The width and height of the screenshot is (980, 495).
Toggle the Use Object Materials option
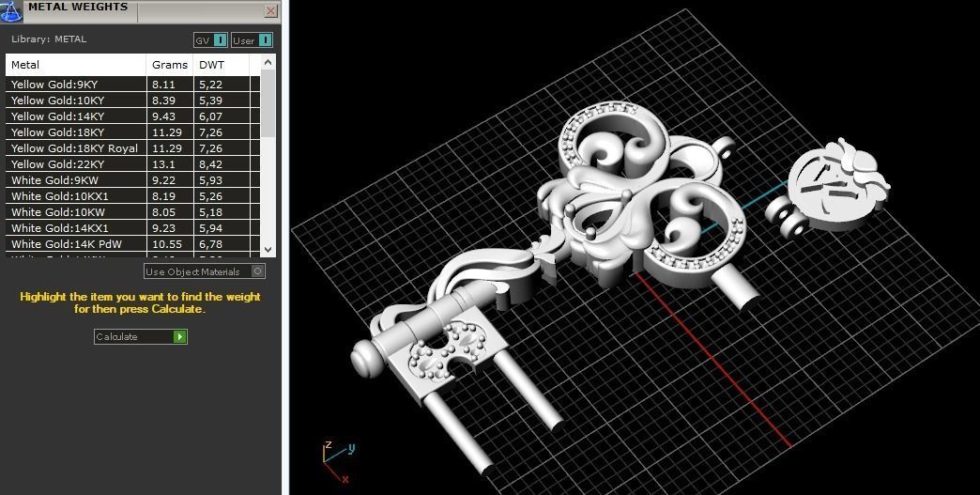[x=205, y=271]
